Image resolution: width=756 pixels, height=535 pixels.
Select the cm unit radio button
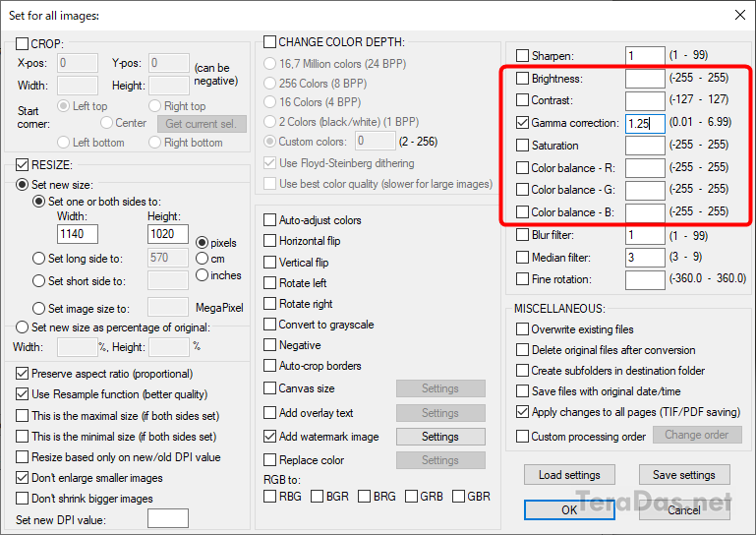click(202, 259)
